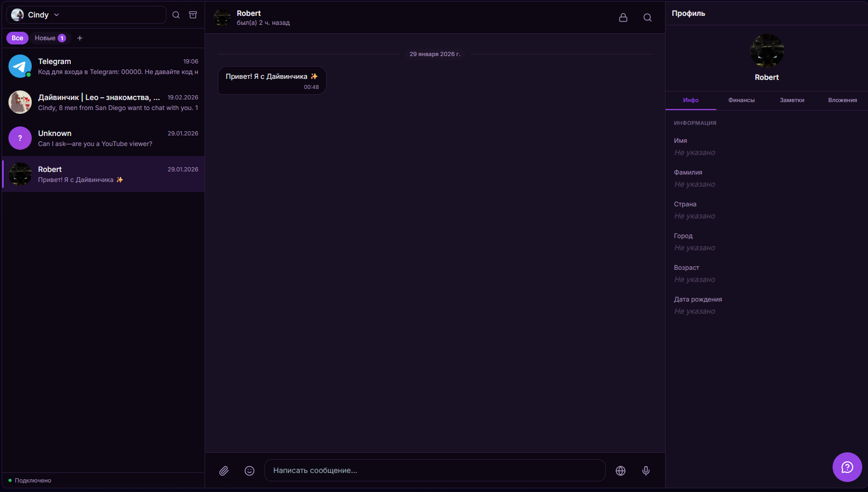
Task: Filter chats by Новые
Action: tap(50, 38)
